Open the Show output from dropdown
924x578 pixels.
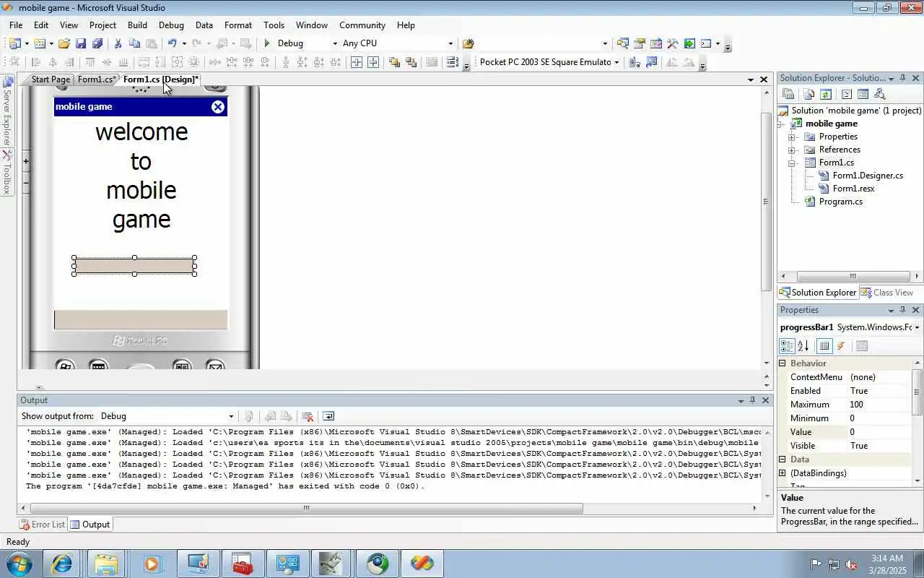click(x=231, y=416)
